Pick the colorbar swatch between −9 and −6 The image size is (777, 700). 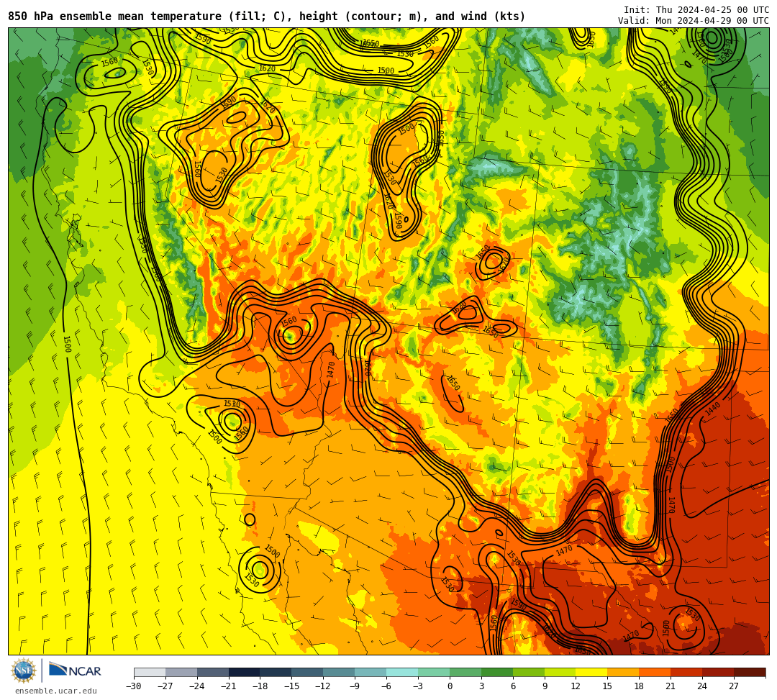point(371,672)
